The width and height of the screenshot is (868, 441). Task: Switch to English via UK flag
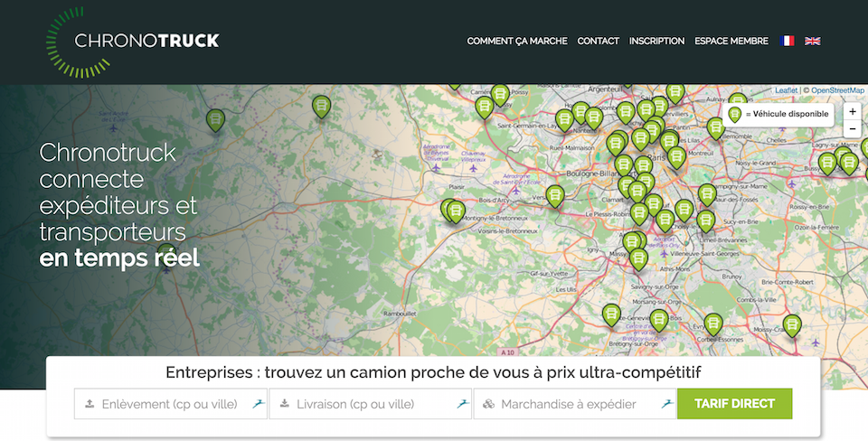point(812,41)
